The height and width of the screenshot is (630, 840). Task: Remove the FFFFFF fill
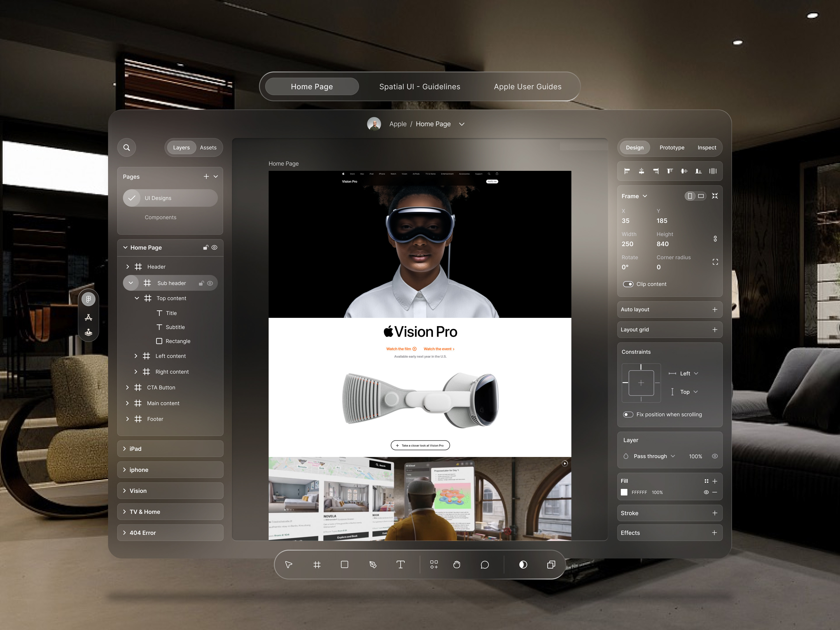click(715, 493)
